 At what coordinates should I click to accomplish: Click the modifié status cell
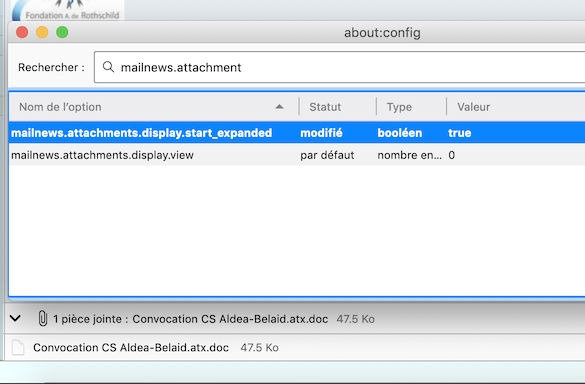tap(321, 133)
